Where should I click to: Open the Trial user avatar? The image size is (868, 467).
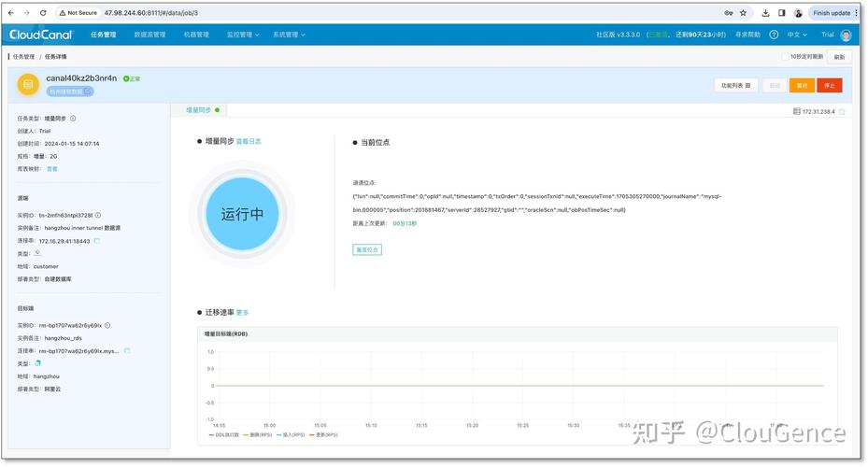pyautogui.click(x=846, y=35)
